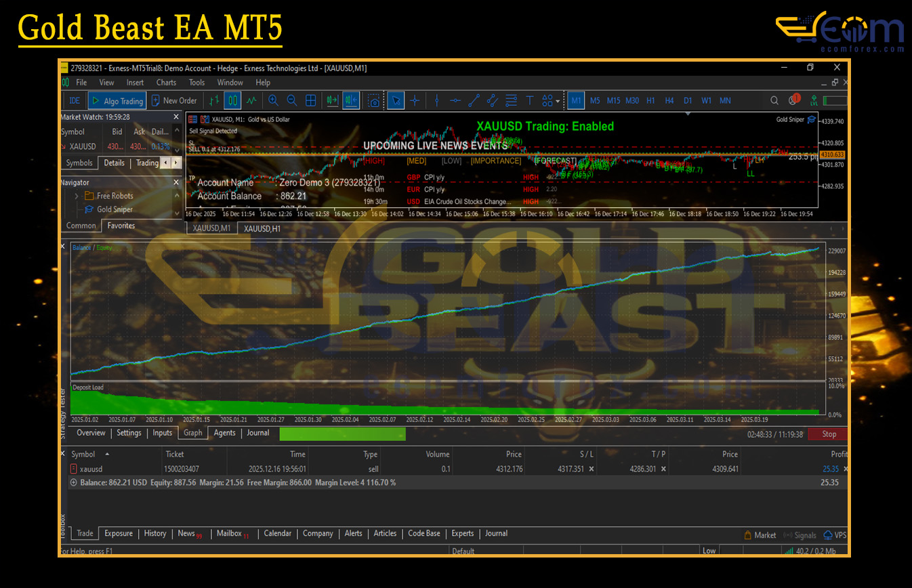The height and width of the screenshot is (588, 912).
Task: Open the Charts menu
Action: click(166, 83)
